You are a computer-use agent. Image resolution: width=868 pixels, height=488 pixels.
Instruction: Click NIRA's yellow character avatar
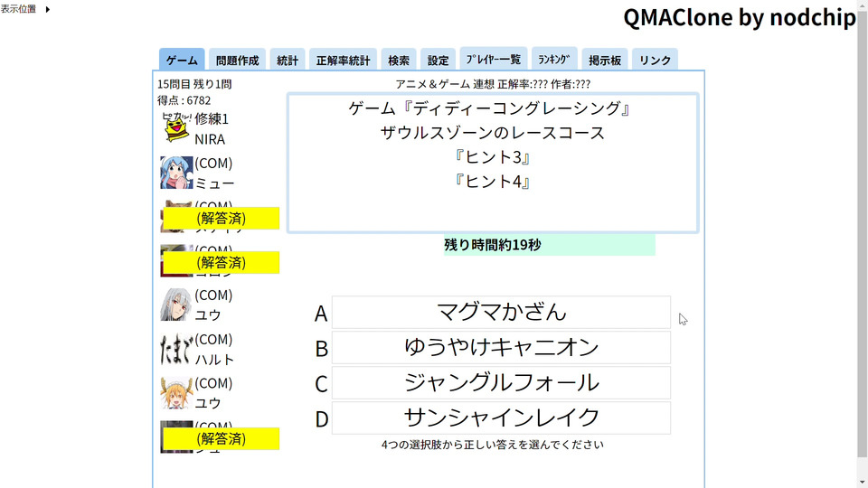tap(176, 127)
